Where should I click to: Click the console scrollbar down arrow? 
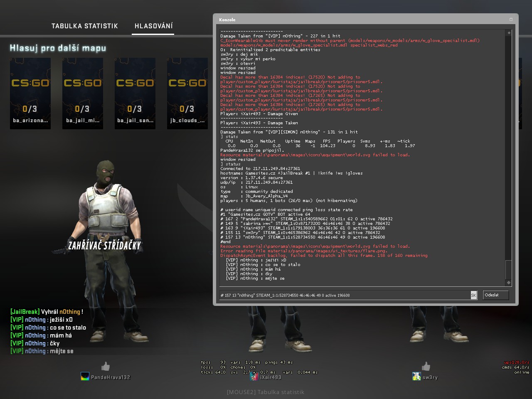click(x=509, y=283)
